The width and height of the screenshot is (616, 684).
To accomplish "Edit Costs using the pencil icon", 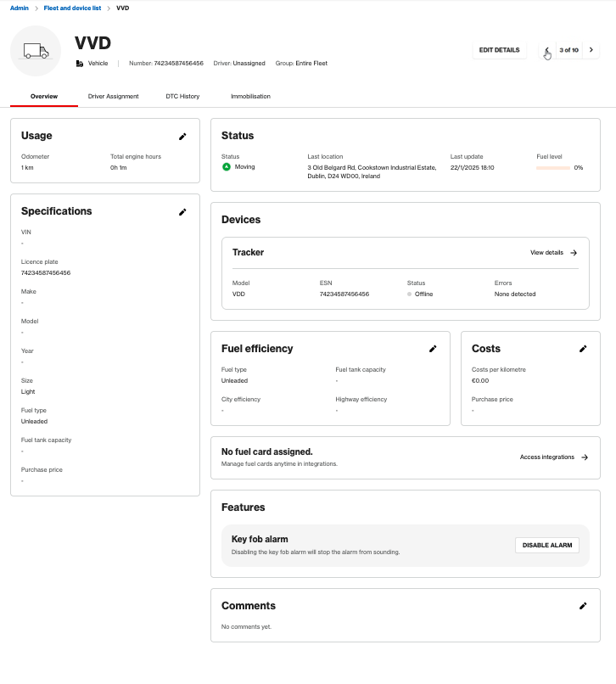I will (583, 349).
